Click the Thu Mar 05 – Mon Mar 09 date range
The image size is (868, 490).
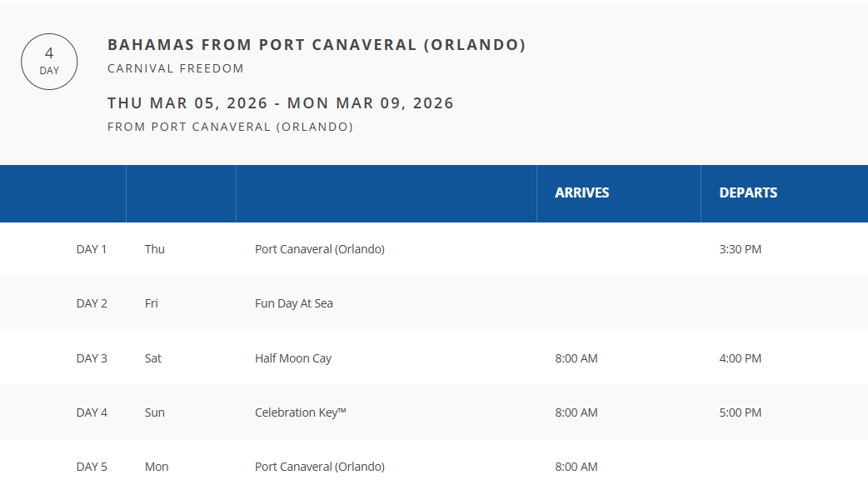[281, 103]
